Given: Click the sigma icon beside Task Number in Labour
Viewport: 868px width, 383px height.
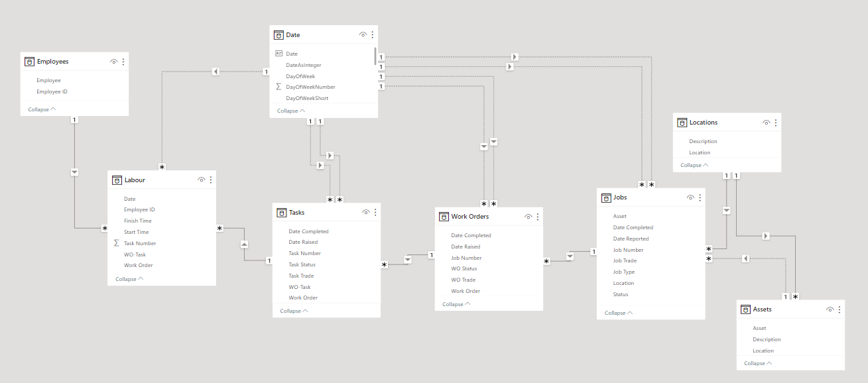Looking at the screenshot, I should (x=117, y=243).
